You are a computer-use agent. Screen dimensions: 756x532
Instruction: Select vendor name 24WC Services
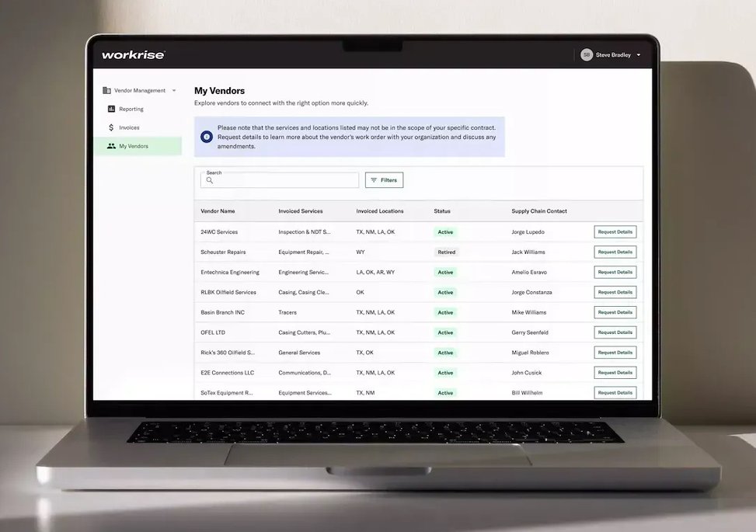tap(219, 231)
